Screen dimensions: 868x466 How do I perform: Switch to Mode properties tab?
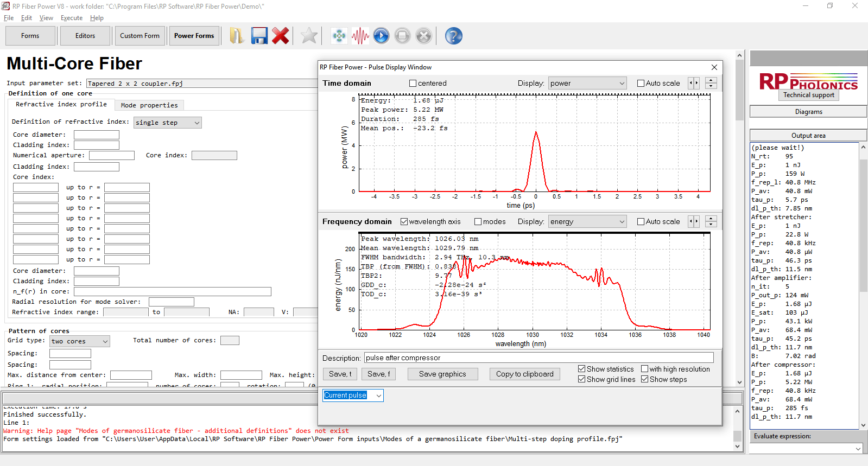(149, 105)
